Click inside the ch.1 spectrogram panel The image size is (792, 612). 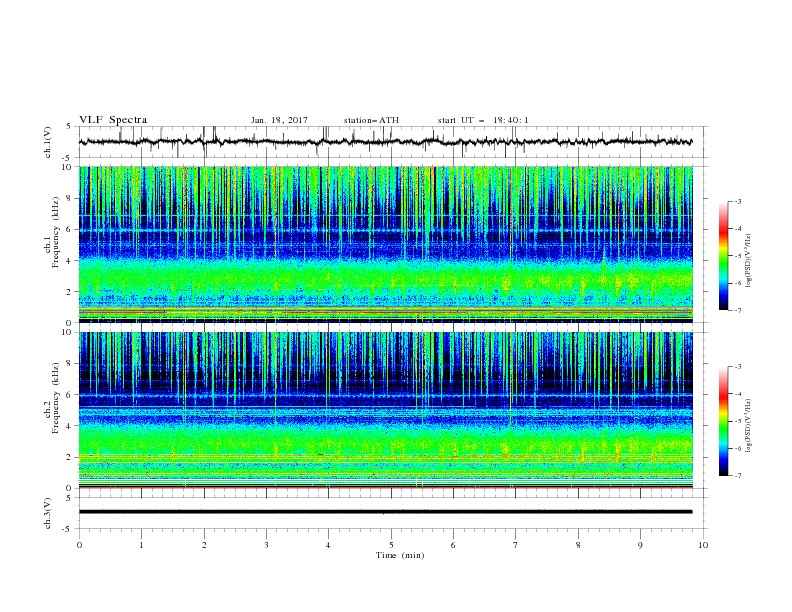385,244
